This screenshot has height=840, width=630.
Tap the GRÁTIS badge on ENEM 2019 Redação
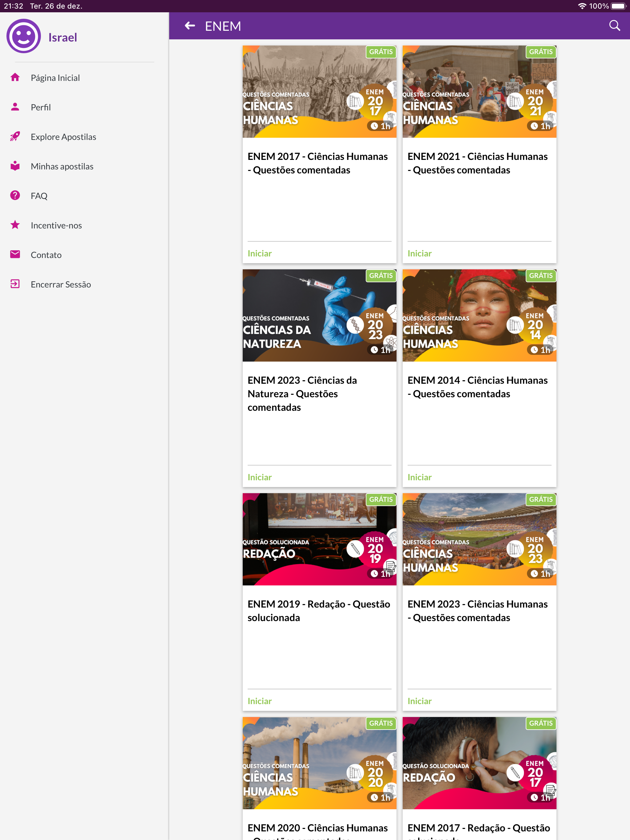[381, 499]
